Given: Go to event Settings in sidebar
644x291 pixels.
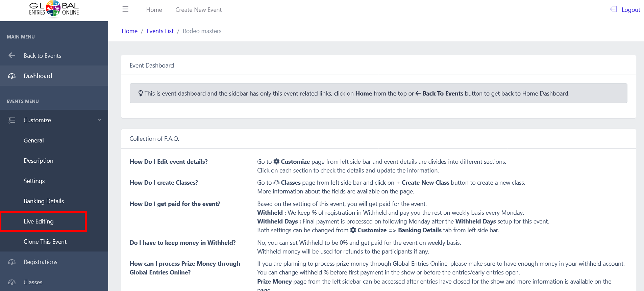Looking at the screenshot, I should point(34,181).
